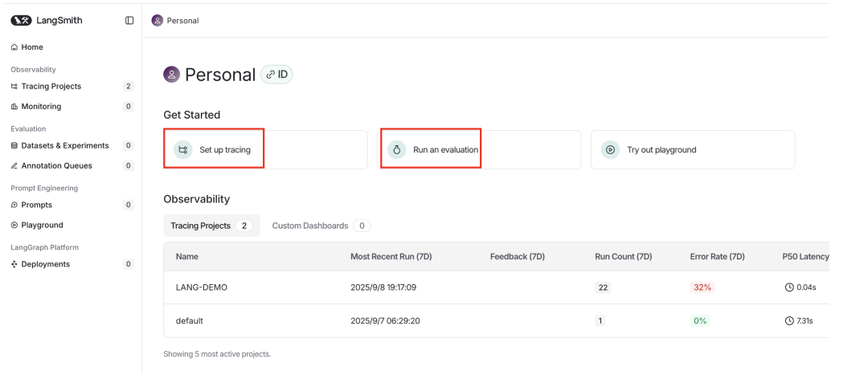The height and width of the screenshot is (379, 868).
Task: Open the default project row
Action: [x=496, y=321]
